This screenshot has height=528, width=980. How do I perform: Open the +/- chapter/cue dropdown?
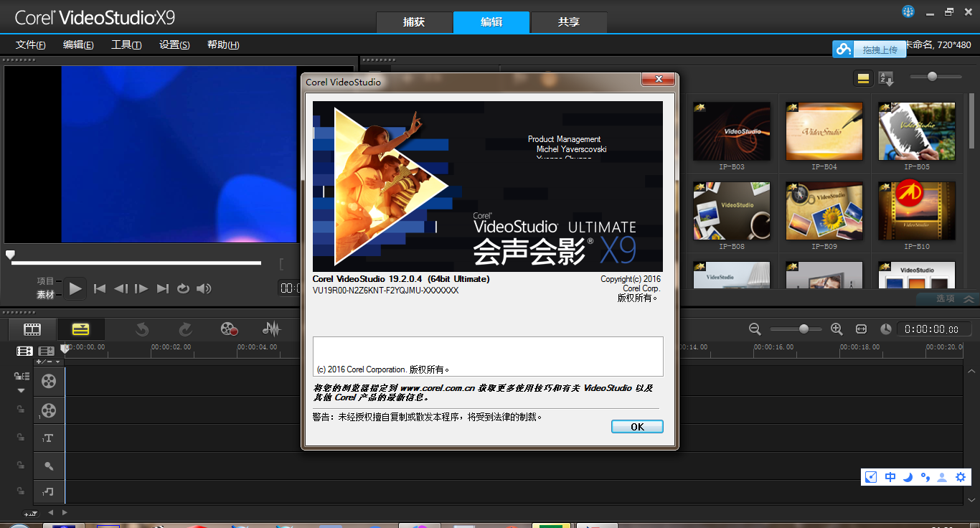coord(49,362)
